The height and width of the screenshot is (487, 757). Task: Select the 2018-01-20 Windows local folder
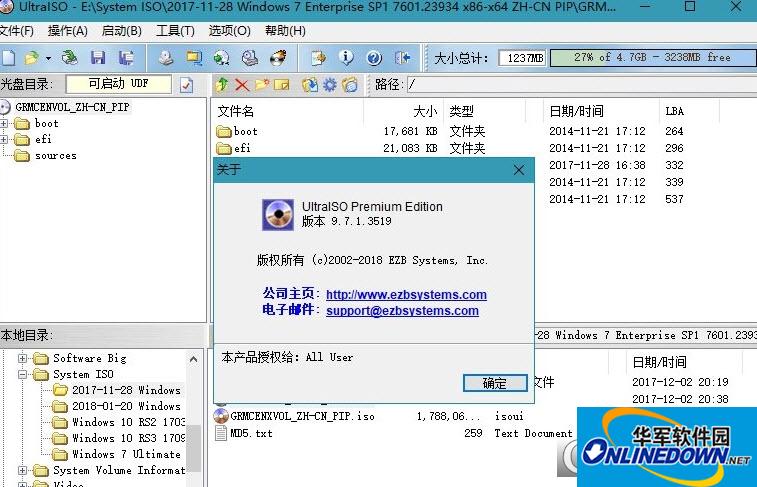[x=126, y=406]
